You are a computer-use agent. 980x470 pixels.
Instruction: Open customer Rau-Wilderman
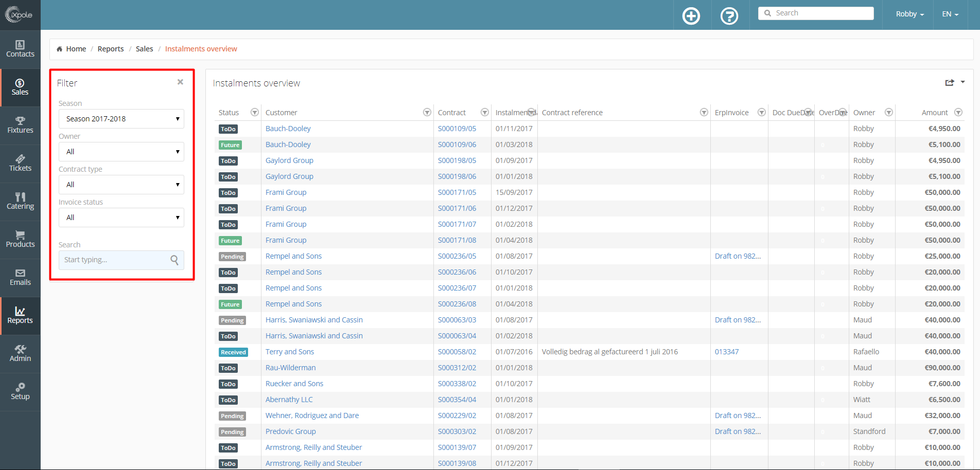[x=291, y=368]
